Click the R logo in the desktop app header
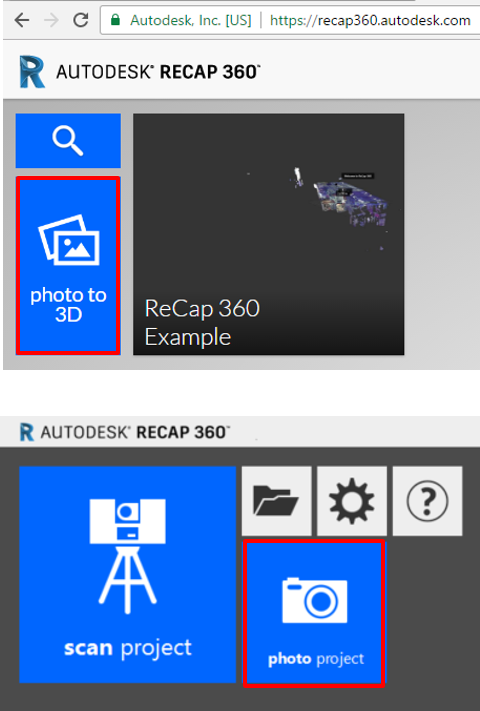The width and height of the screenshot is (480, 711). 27,432
